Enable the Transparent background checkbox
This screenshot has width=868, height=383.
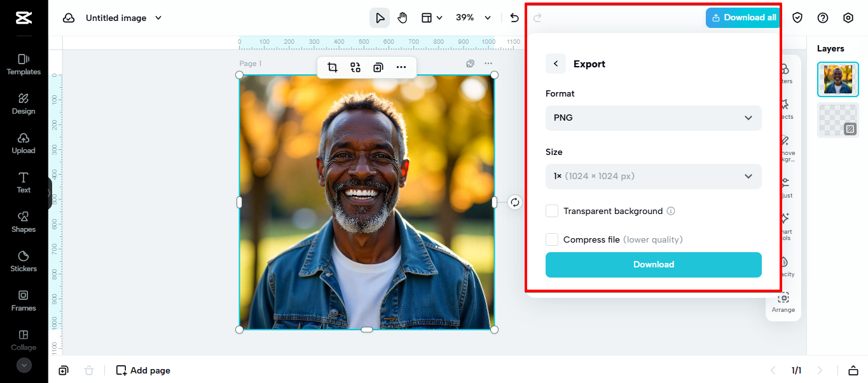551,211
